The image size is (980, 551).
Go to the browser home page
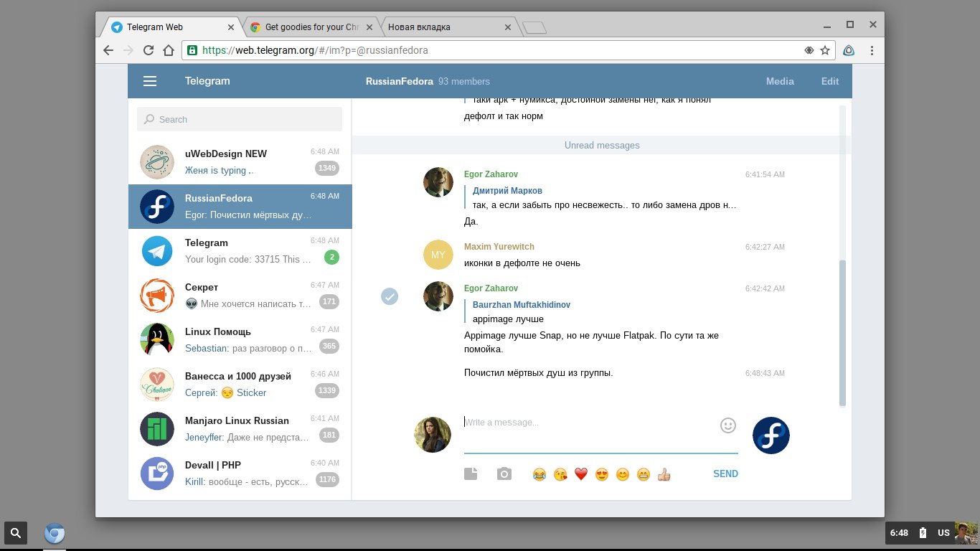click(x=169, y=50)
